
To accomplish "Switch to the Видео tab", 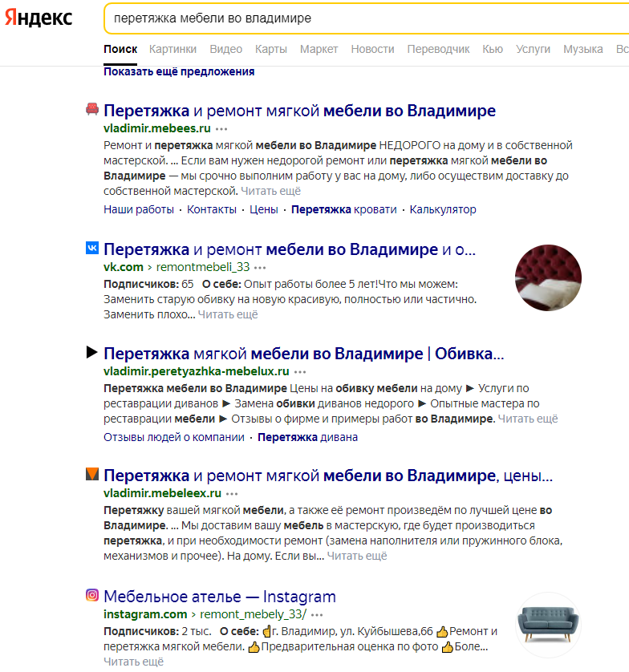I will tap(226, 49).
